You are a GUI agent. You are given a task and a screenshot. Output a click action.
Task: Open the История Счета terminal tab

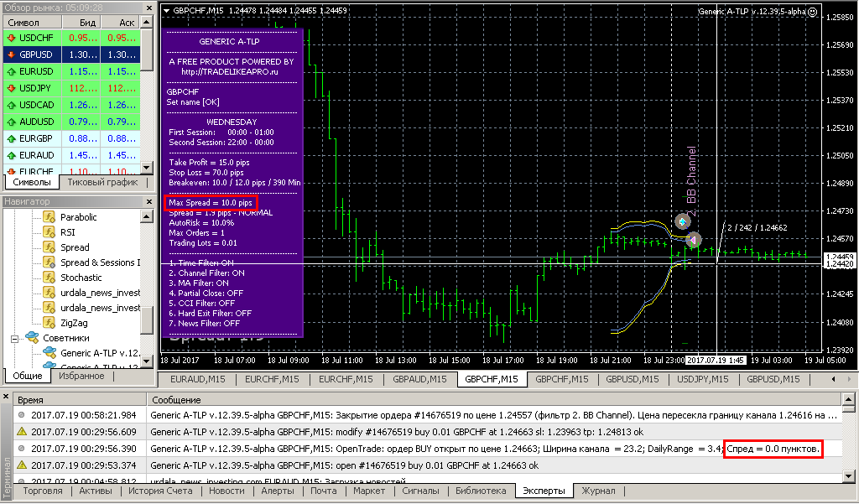click(x=160, y=491)
